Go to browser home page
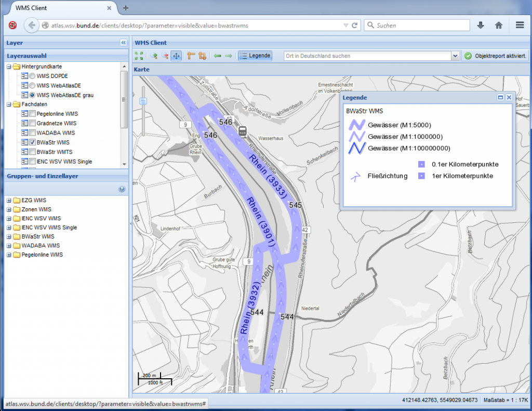The image size is (532, 411). [x=498, y=25]
